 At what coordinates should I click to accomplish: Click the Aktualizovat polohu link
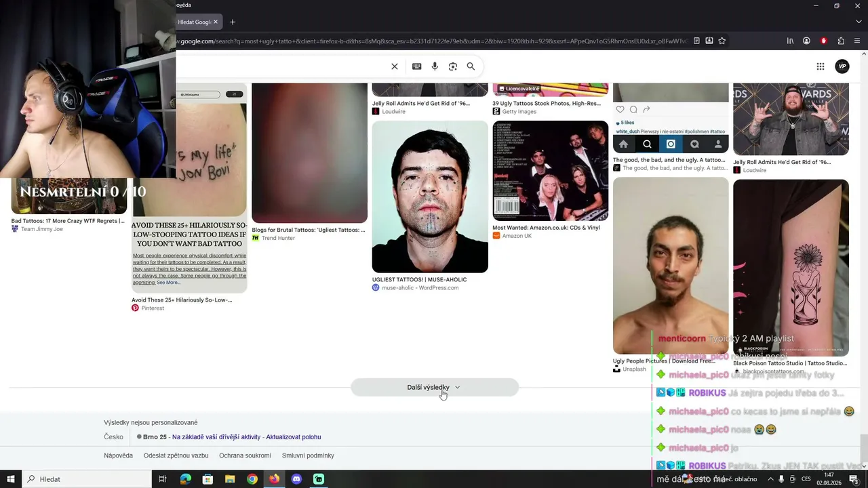point(293,437)
